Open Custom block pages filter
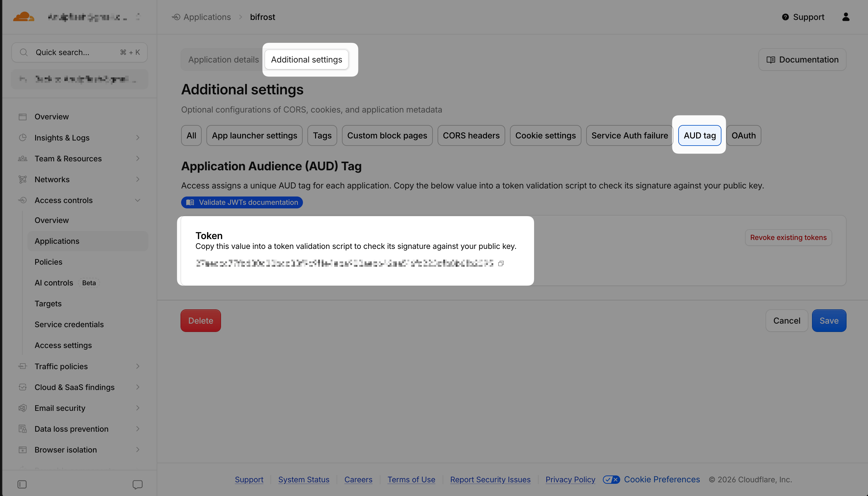Screen dimensions: 868x496 click(x=387, y=135)
